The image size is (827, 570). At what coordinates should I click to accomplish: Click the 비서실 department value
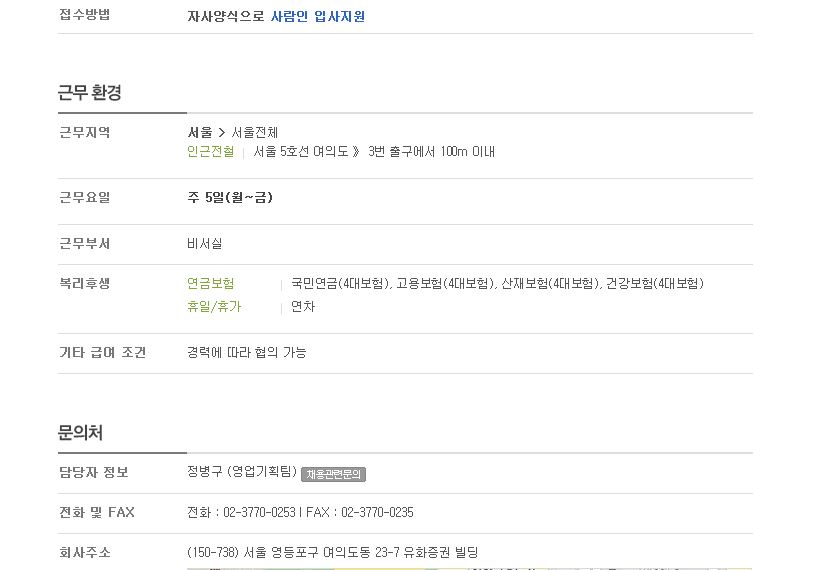(x=205, y=244)
